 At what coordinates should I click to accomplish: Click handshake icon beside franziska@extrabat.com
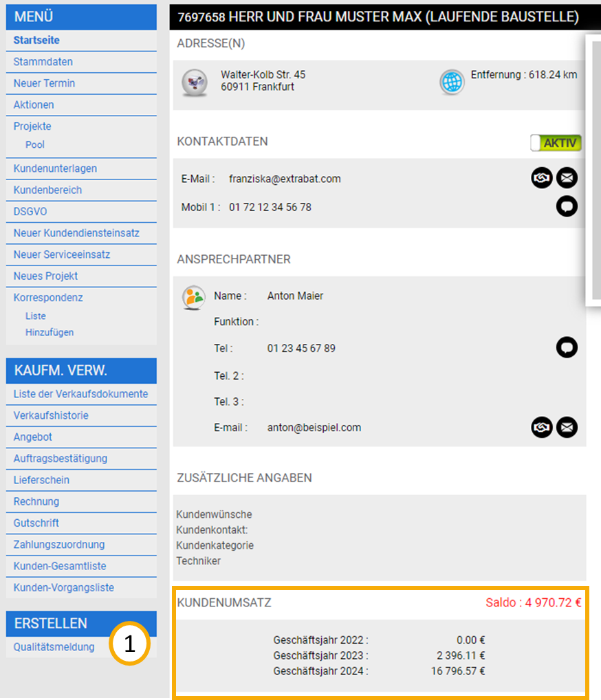[x=542, y=179]
